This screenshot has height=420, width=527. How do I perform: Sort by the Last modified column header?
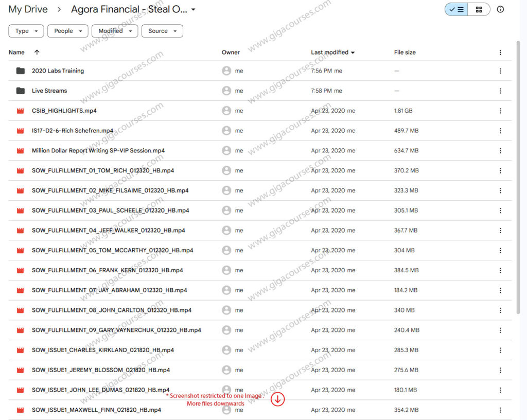pos(329,52)
